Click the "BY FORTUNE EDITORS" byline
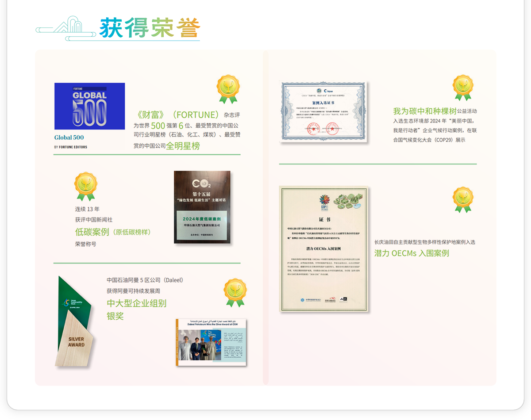Screen dimensions: 531x420 click(x=71, y=147)
